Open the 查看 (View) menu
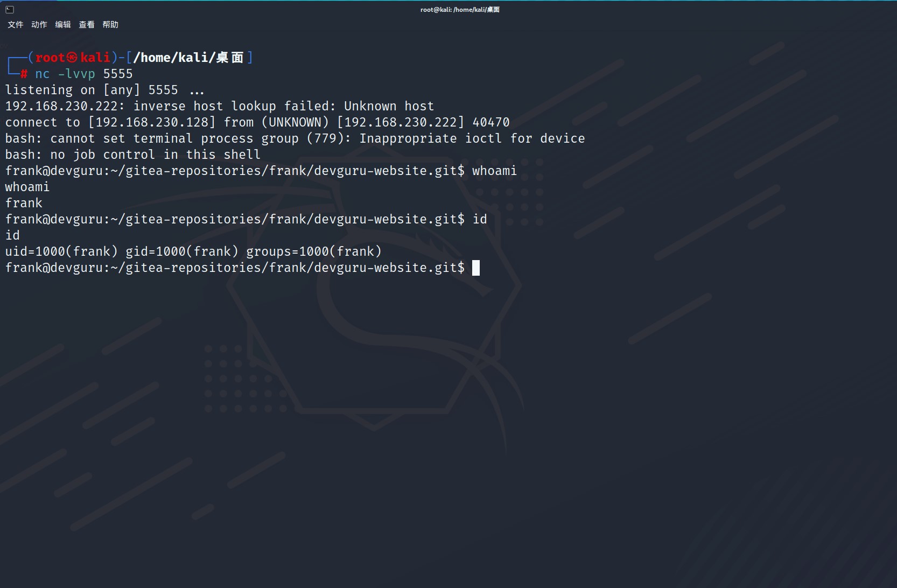This screenshot has height=588, width=897. pyautogui.click(x=87, y=25)
